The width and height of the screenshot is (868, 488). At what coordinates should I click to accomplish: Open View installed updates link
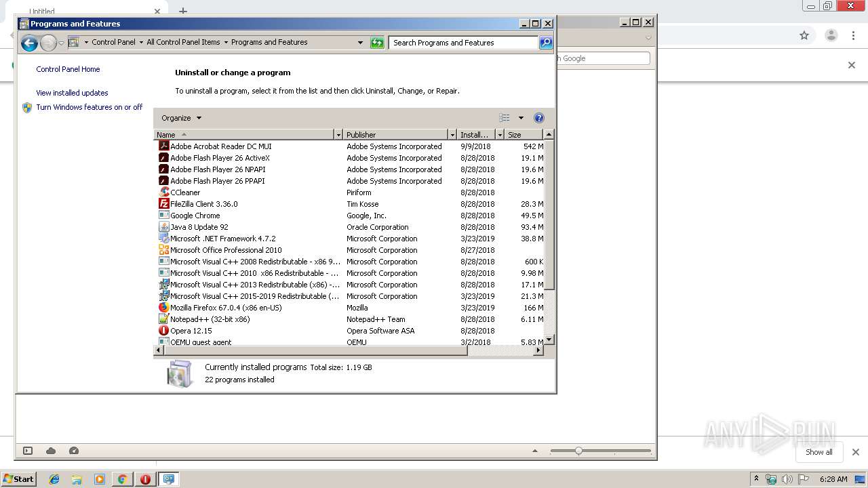72,93
